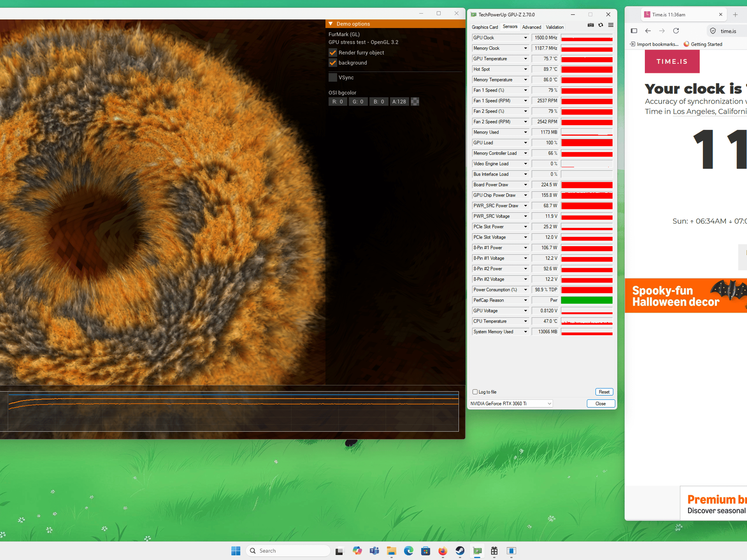Open the Advanced tab in GPU-Z
The width and height of the screenshot is (747, 560).
(531, 27)
